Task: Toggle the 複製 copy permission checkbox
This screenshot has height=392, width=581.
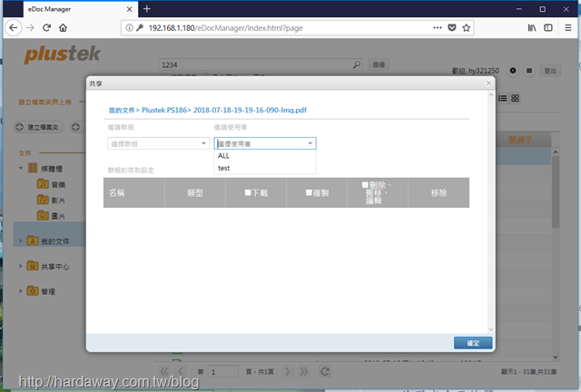Action: 309,192
